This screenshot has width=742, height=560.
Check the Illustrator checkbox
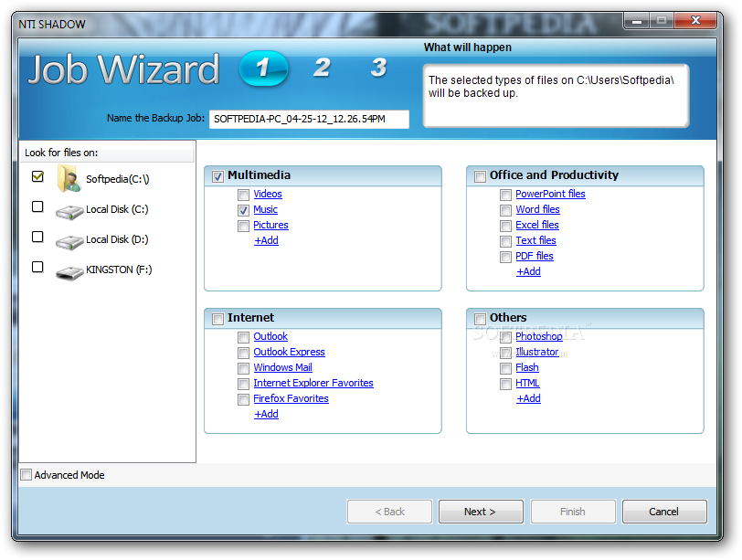click(505, 353)
